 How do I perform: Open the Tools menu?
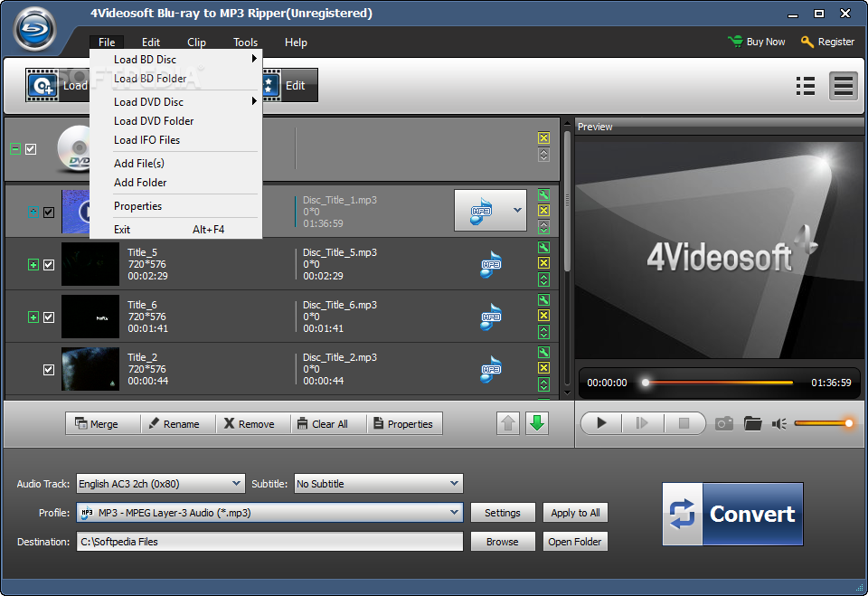point(245,43)
